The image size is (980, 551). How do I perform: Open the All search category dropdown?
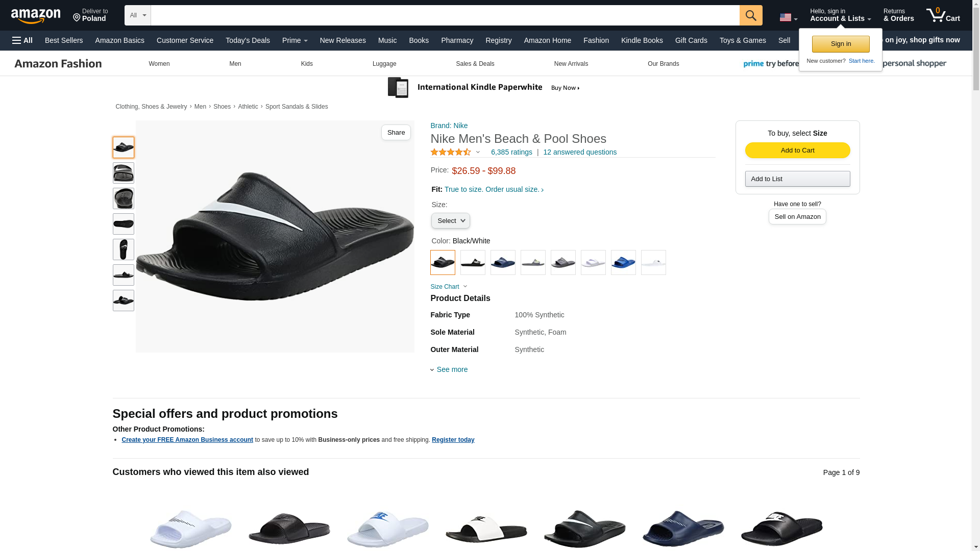(137, 15)
